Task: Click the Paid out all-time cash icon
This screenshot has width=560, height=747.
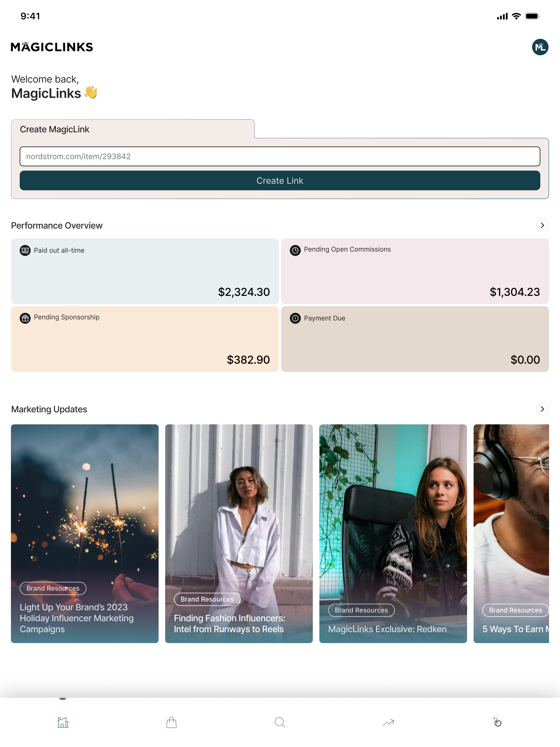Action: coord(25,250)
